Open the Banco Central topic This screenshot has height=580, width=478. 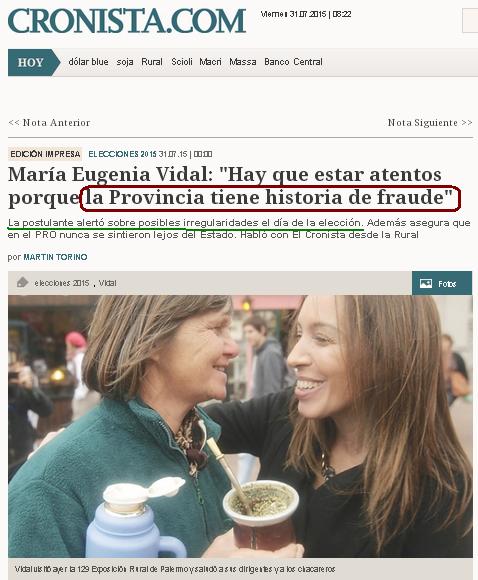(293, 62)
